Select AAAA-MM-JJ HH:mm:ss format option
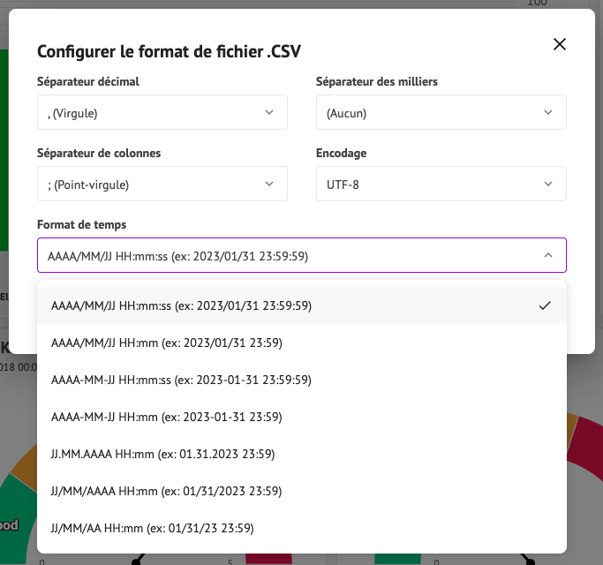Image resolution: width=603 pixels, height=565 pixels. [181, 380]
